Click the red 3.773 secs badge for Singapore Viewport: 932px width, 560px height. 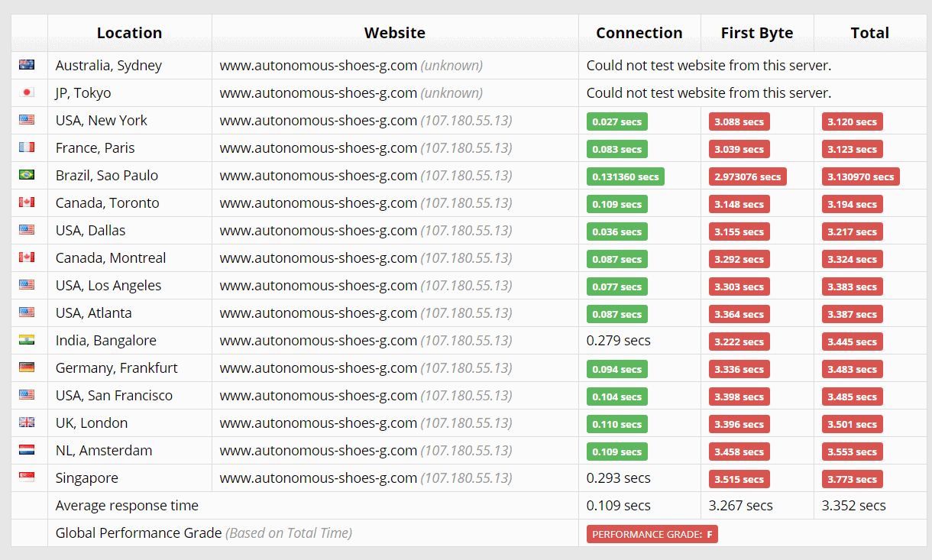tap(852, 479)
